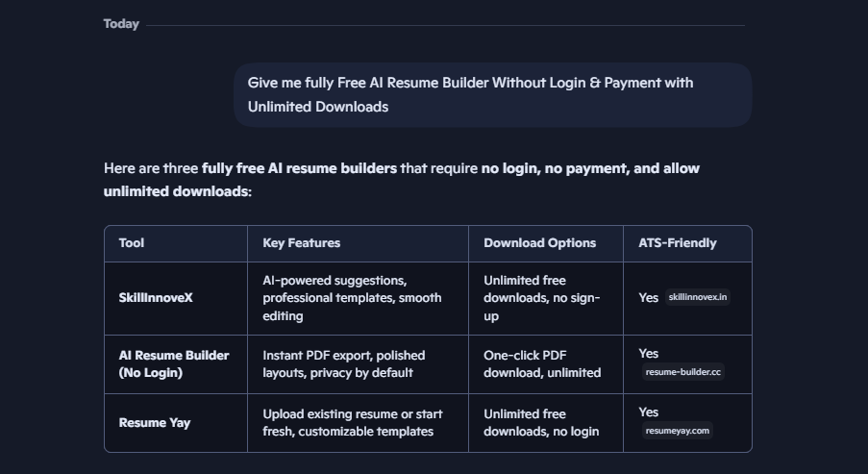Screen dimensions: 868x474
Task: Click the Resume Yay tool name cell
Action: point(155,423)
